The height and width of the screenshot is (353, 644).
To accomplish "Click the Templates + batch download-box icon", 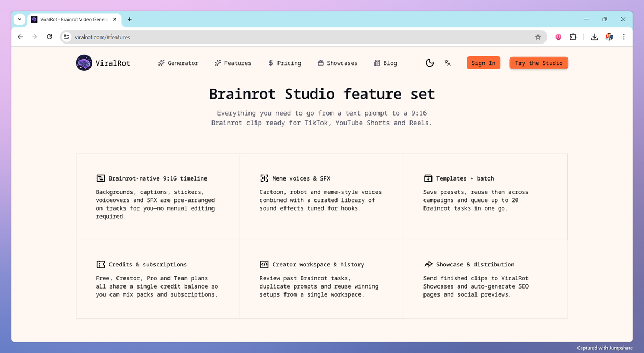I will tap(428, 178).
